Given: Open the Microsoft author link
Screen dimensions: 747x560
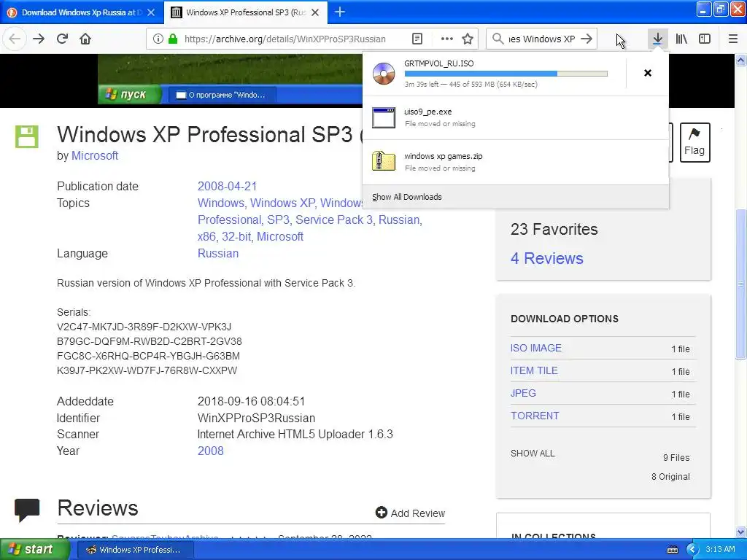Looking at the screenshot, I should point(94,156).
